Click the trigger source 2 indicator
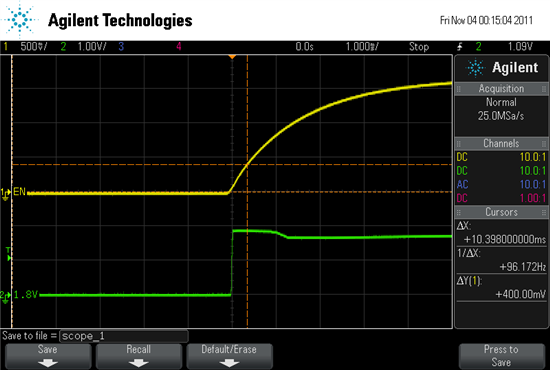The height and width of the screenshot is (370, 550). [478, 47]
